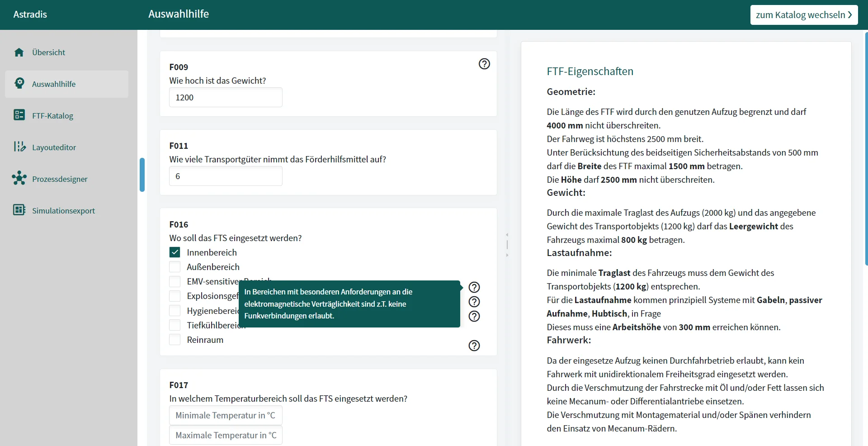
Task: Tick the Reinraum checkbox
Action: point(175,340)
